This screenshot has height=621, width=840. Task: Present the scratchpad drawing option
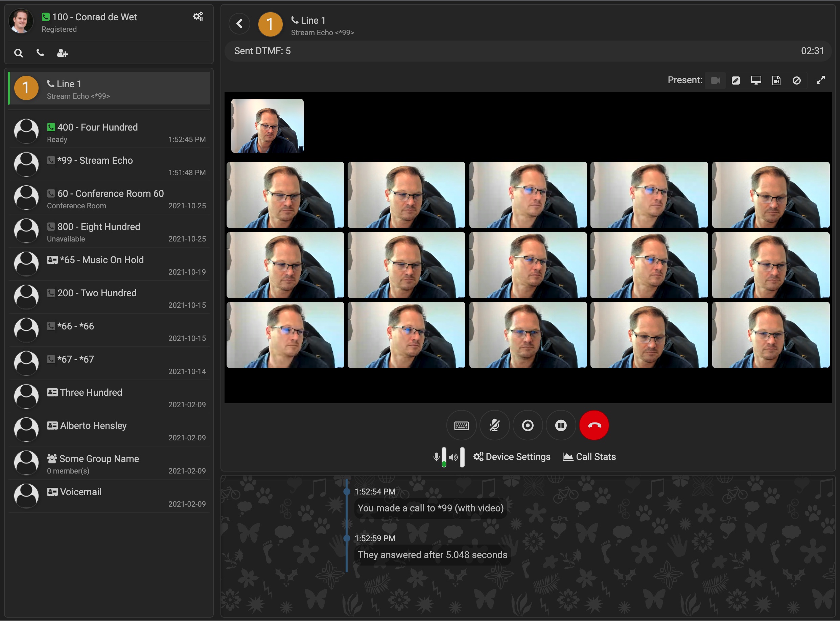click(736, 80)
